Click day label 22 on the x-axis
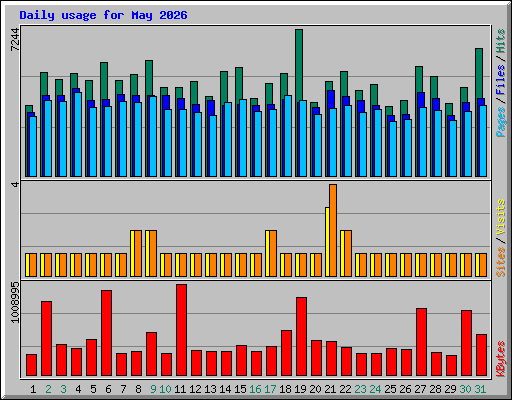Viewport: 512px width, 400px height. [x=345, y=389]
